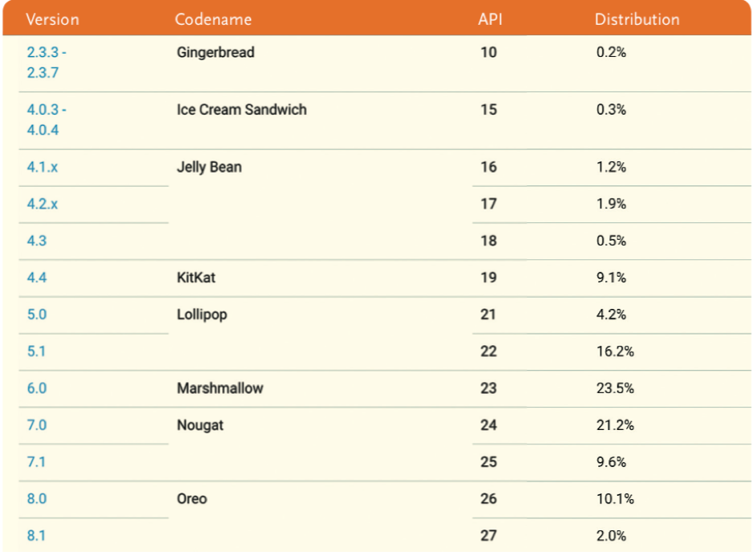The width and height of the screenshot is (756, 556).
Task: Open the 5.0 Lollipop version link
Action: click(37, 315)
